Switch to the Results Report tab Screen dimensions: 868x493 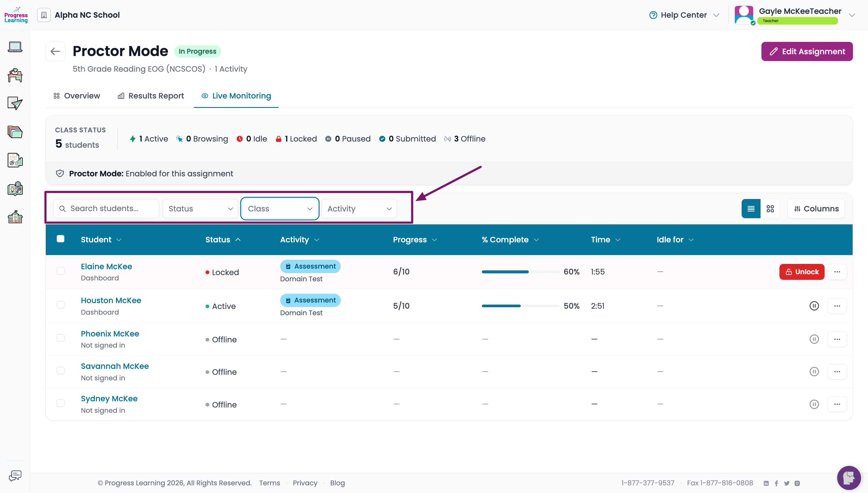(x=151, y=96)
